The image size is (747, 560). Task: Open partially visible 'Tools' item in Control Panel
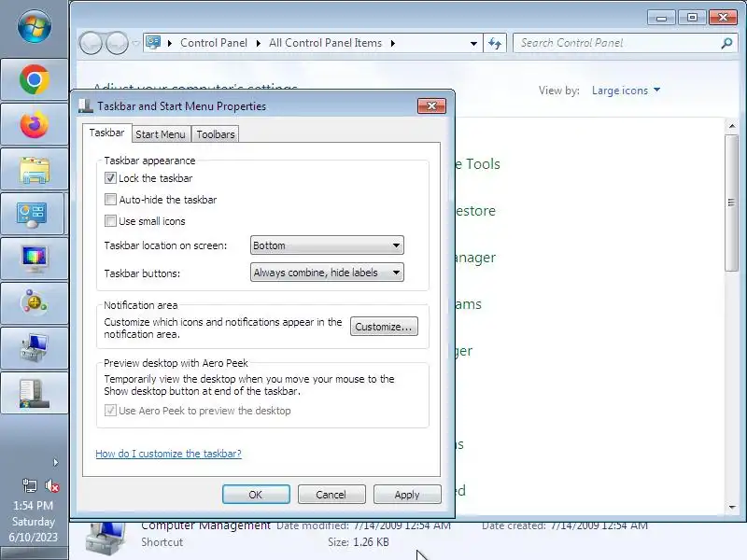pyautogui.click(x=477, y=164)
